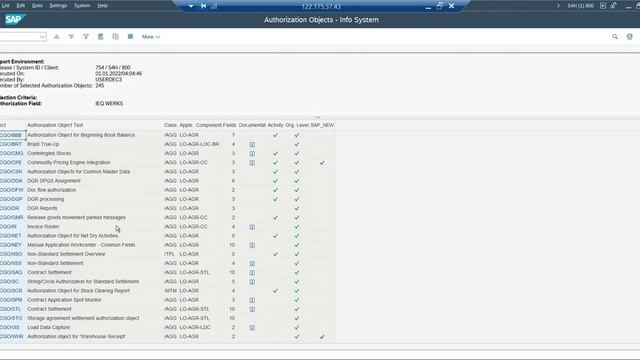
Task: Expand the remote connection bar dropdown arrow
Action: click(191, 6)
